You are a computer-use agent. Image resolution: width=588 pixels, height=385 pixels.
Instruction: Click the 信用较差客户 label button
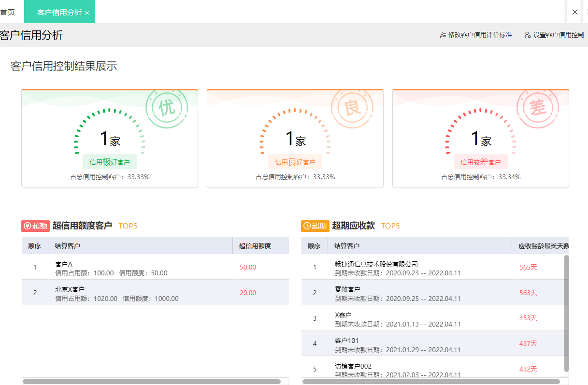click(x=480, y=162)
